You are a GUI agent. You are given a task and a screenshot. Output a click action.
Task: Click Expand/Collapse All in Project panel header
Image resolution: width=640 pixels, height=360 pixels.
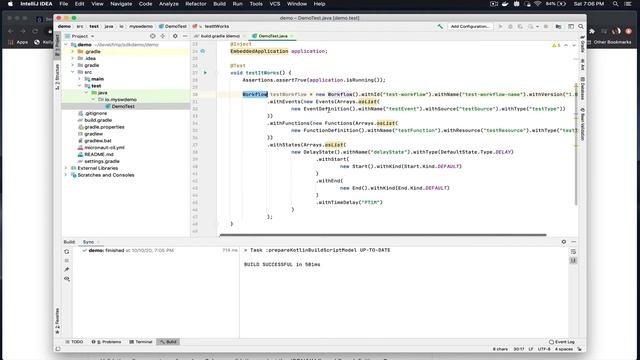162,36
